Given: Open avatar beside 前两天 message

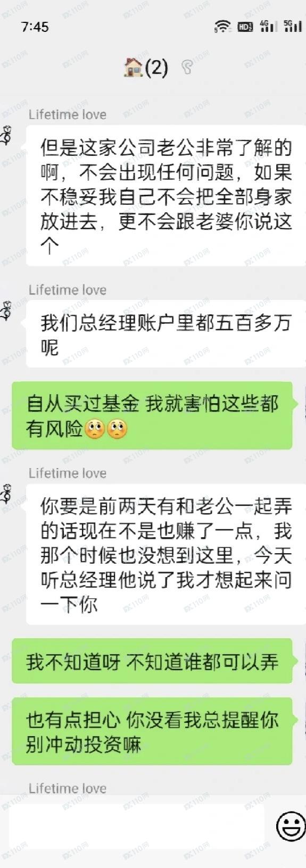Looking at the screenshot, I should pyautogui.click(x=6, y=494).
